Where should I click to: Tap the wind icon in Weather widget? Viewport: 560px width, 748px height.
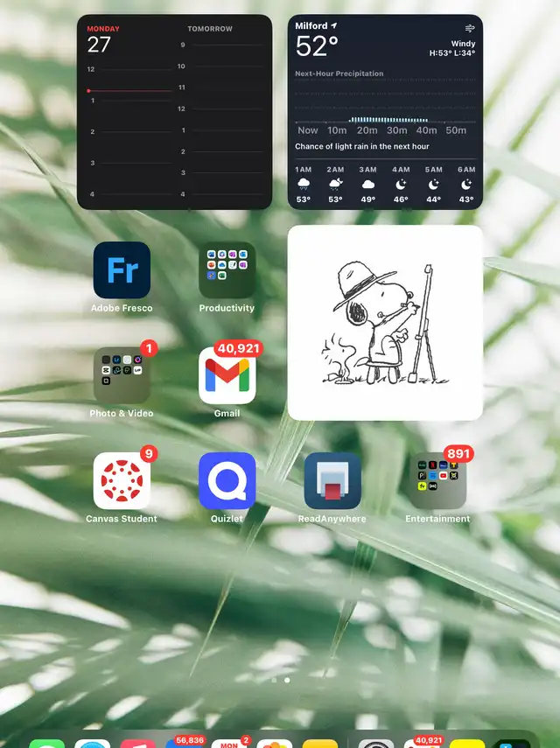(x=469, y=28)
